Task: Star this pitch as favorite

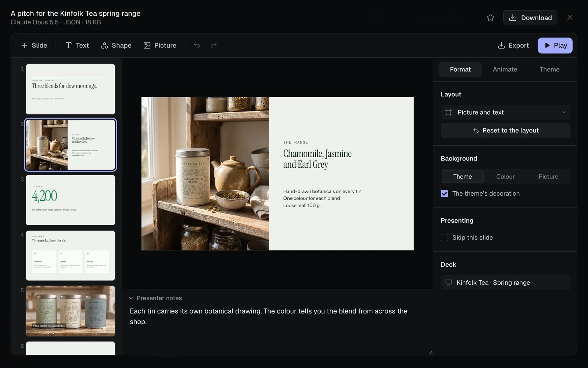Action: point(490,18)
